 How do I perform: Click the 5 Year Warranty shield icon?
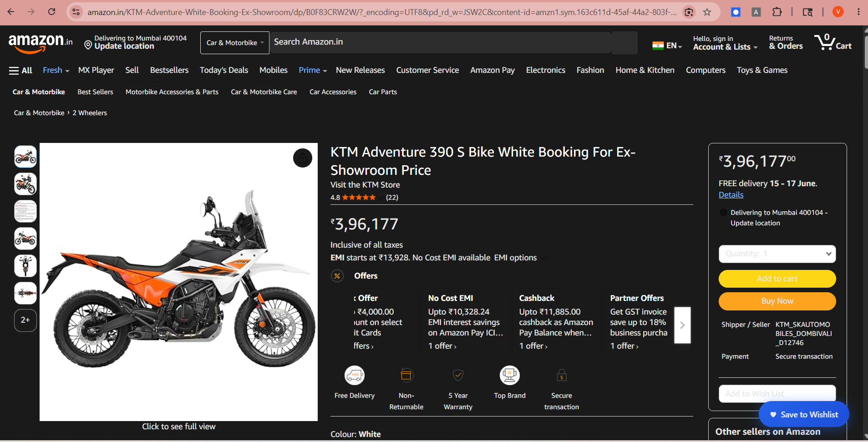tap(458, 375)
